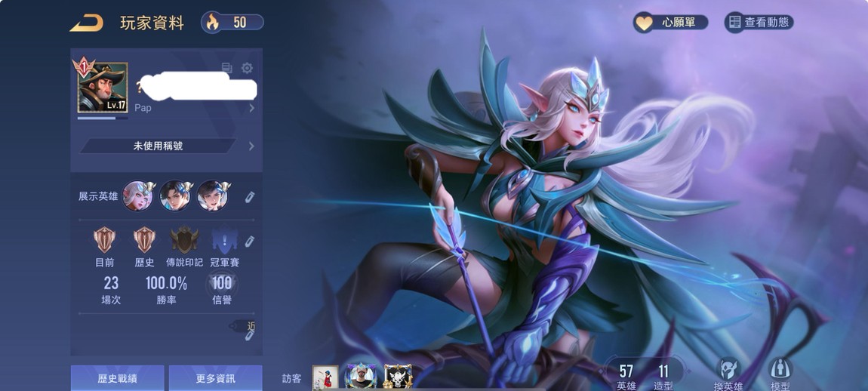
Task: Open the 傳說印記 legend mark badge
Action: pyautogui.click(x=184, y=240)
